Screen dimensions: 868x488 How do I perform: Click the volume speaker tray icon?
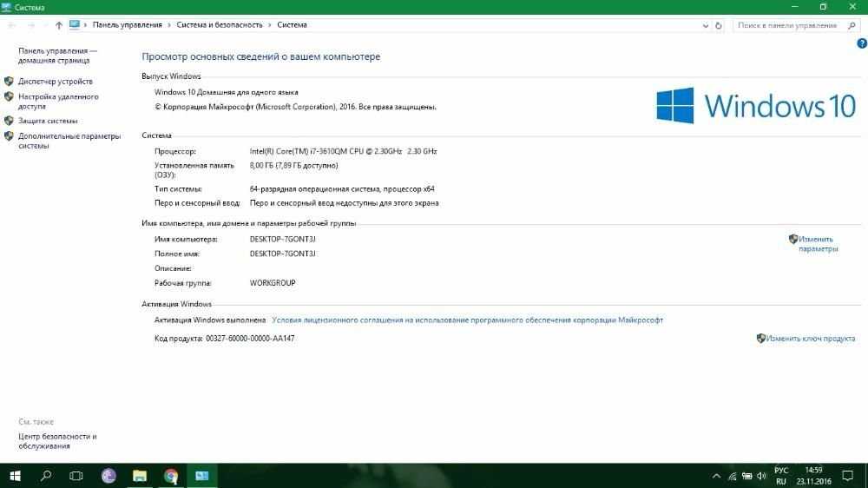(x=762, y=477)
